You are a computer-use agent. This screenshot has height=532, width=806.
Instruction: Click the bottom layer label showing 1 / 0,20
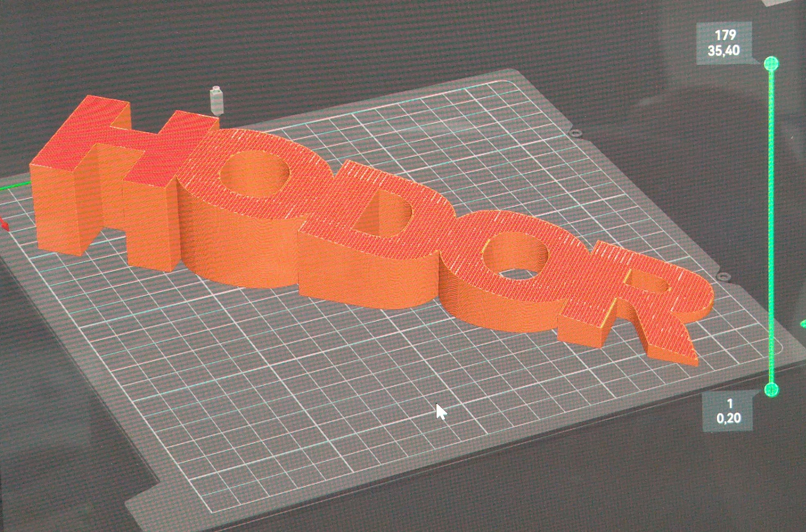[728, 411]
